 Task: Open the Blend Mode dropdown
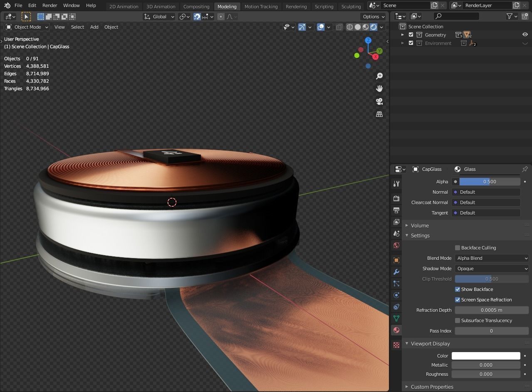click(x=491, y=258)
